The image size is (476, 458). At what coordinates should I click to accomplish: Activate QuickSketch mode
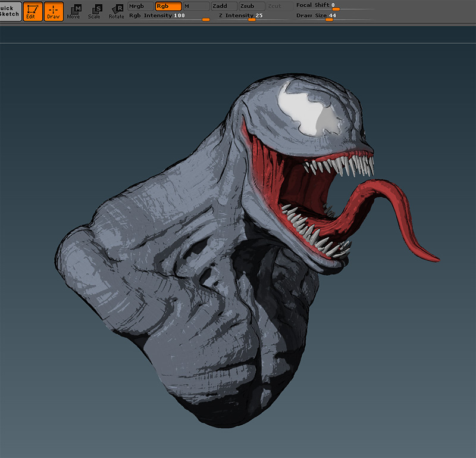tap(9, 11)
